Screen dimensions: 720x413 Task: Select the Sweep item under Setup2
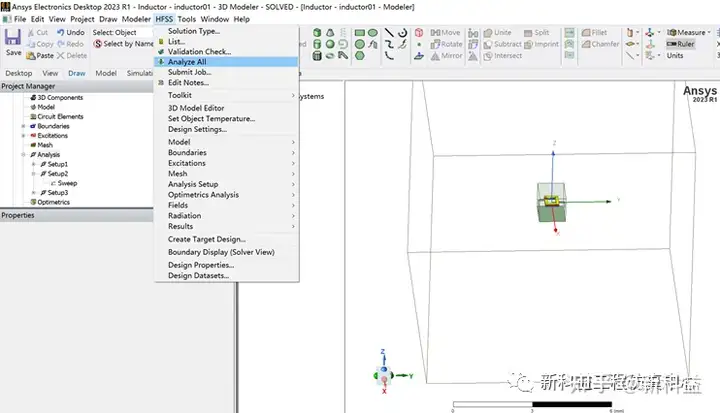pyautogui.click(x=67, y=183)
